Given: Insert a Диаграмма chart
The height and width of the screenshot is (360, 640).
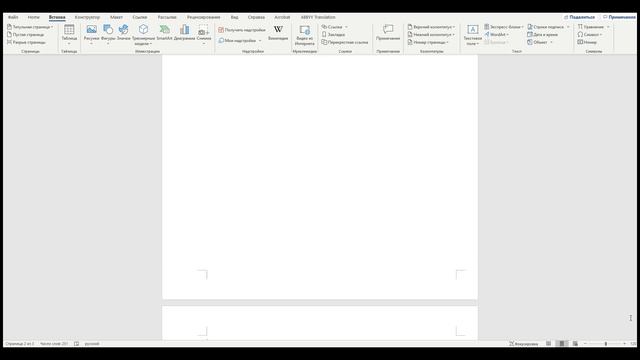Looking at the screenshot, I should pos(184,33).
